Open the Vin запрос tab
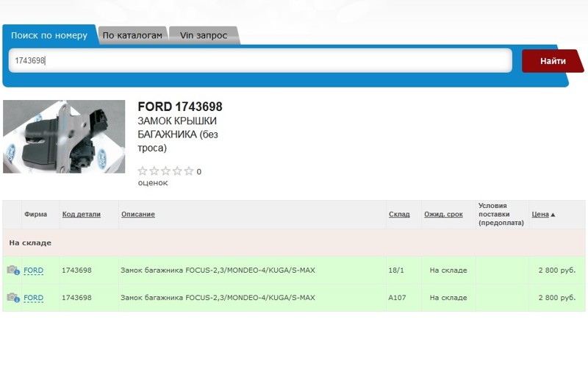The image size is (588, 383). [204, 35]
